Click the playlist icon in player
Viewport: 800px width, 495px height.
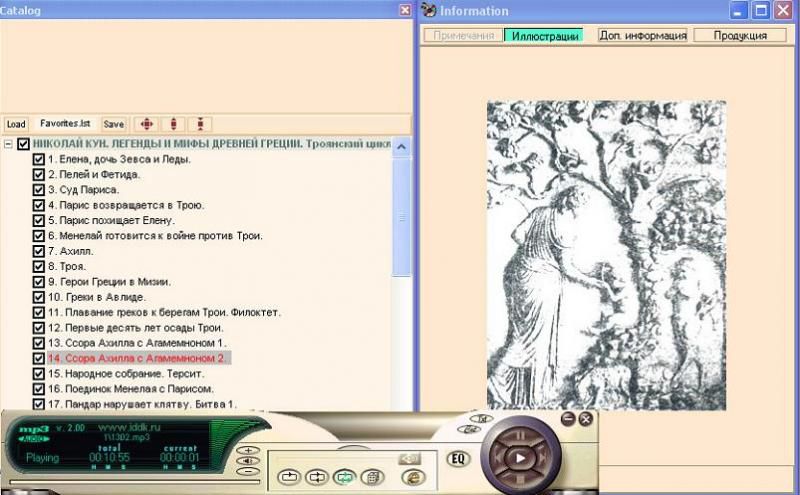pyautogui.click(x=372, y=477)
